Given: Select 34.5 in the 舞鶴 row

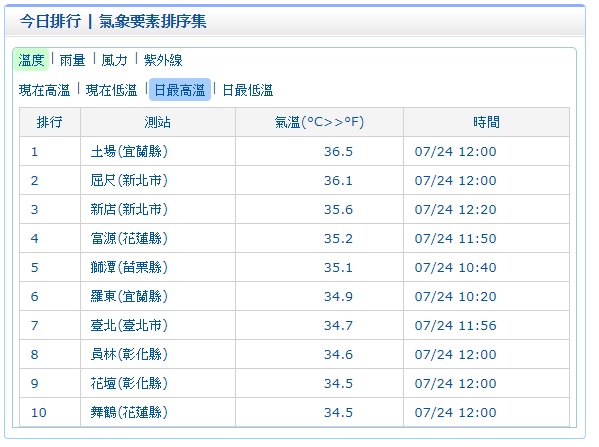Looking at the screenshot, I should tap(338, 413).
